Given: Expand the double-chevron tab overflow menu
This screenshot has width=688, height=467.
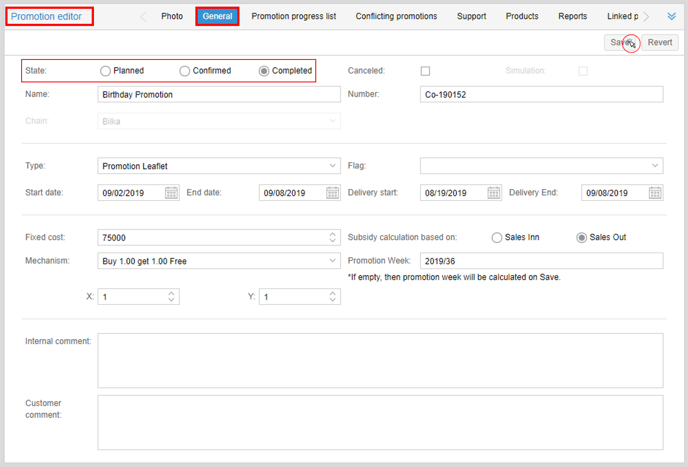Looking at the screenshot, I should click(671, 16).
